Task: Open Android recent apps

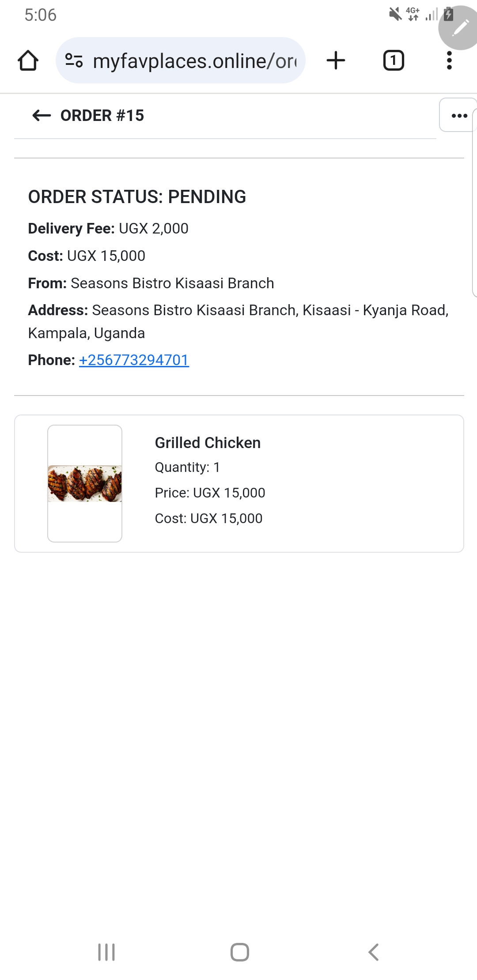Action: (x=106, y=952)
